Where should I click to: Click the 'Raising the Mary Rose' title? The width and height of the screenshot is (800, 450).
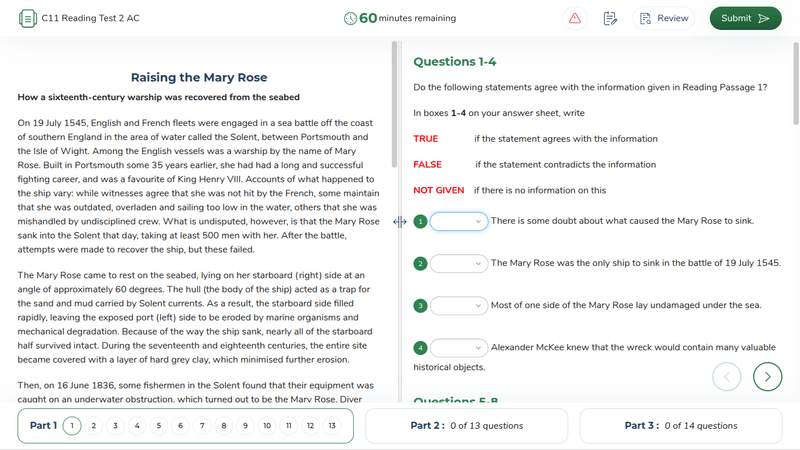coord(199,78)
